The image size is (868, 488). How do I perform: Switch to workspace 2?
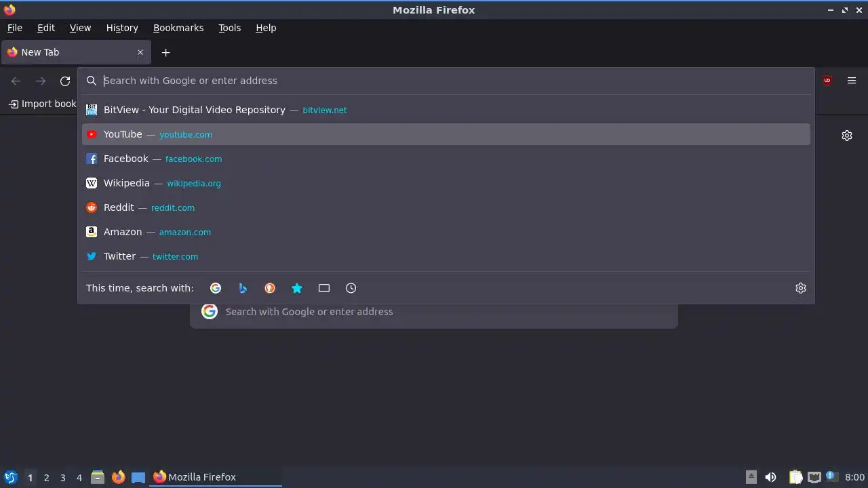click(46, 478)
